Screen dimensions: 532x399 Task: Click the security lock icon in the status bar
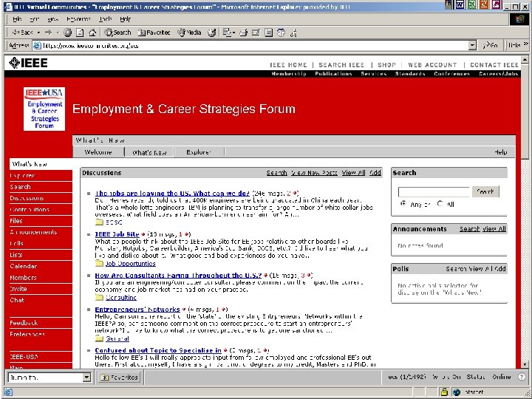(x=444, y=392)
